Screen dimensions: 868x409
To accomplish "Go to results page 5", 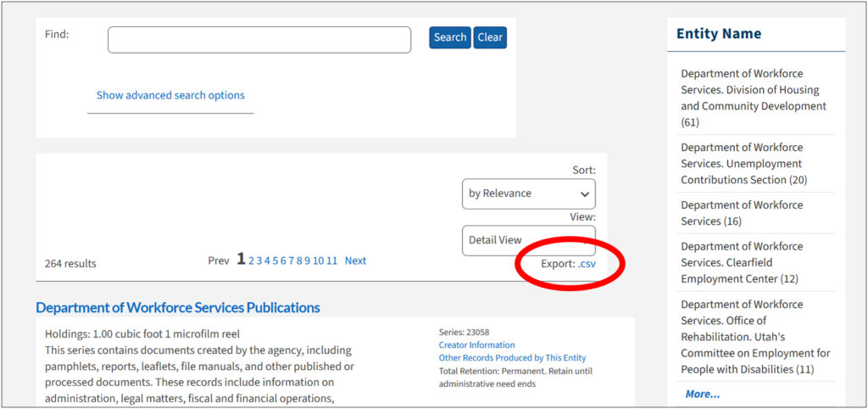I will click(x=275, y=261).
